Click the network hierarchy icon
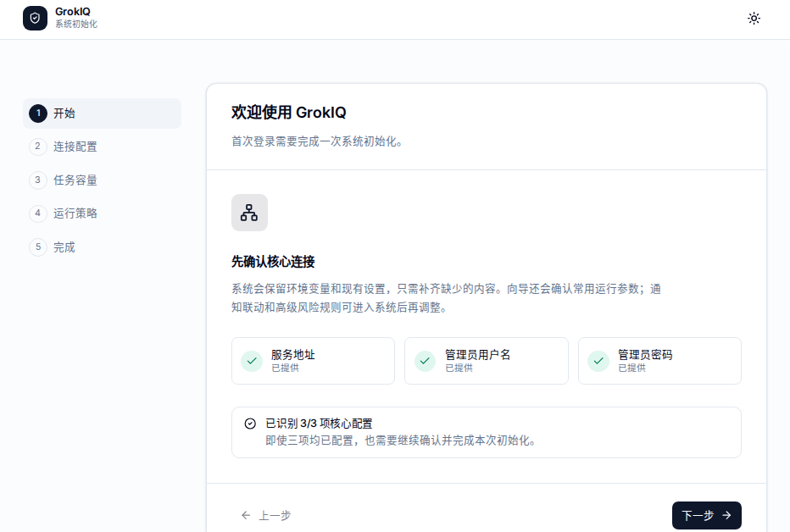 [x=249, y=213]
